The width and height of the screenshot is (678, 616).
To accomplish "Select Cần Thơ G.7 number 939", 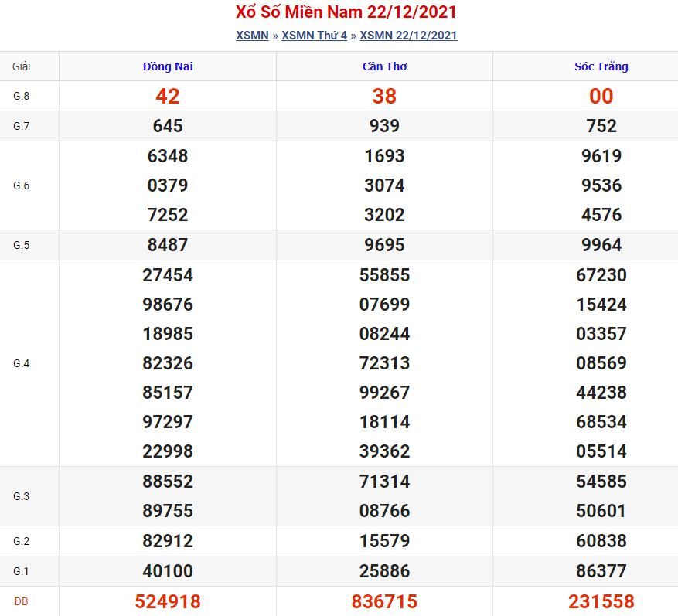I will (384, 126).
